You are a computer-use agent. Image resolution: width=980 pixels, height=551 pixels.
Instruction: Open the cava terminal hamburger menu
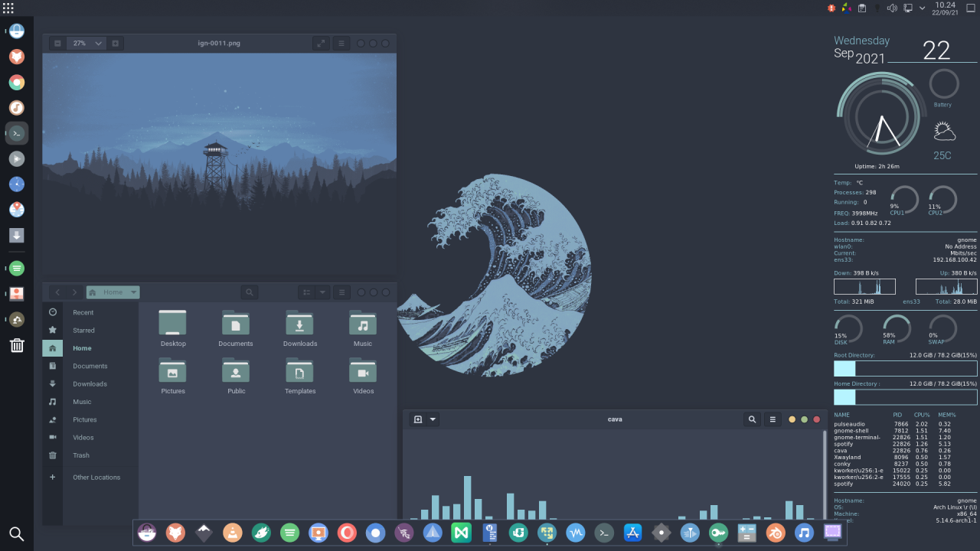773,419
